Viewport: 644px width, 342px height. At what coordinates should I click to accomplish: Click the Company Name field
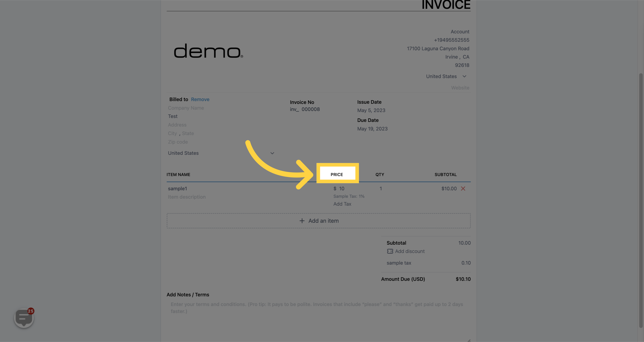tap(186, 108)
